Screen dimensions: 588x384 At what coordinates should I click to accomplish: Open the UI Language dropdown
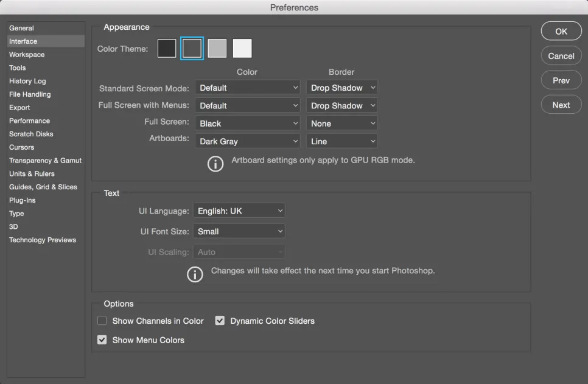click(x=239, y=211)
